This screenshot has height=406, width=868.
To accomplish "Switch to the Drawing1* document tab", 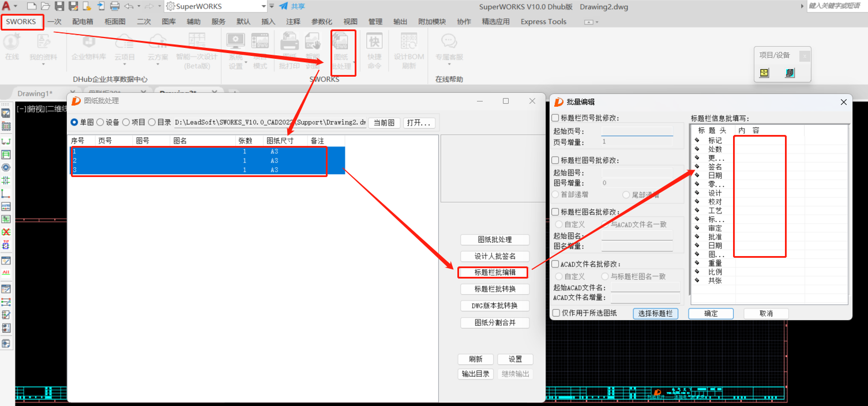I will pos(35,93).
